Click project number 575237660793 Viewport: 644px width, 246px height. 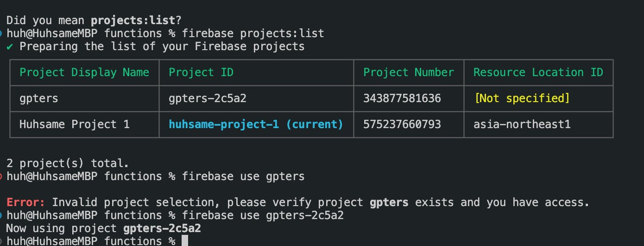click(402, 124)
